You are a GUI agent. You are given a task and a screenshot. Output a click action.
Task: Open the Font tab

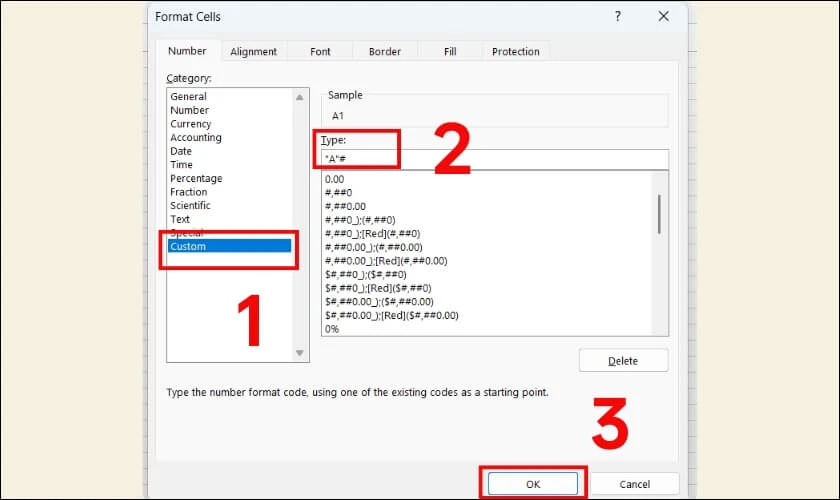coord(320,52)
